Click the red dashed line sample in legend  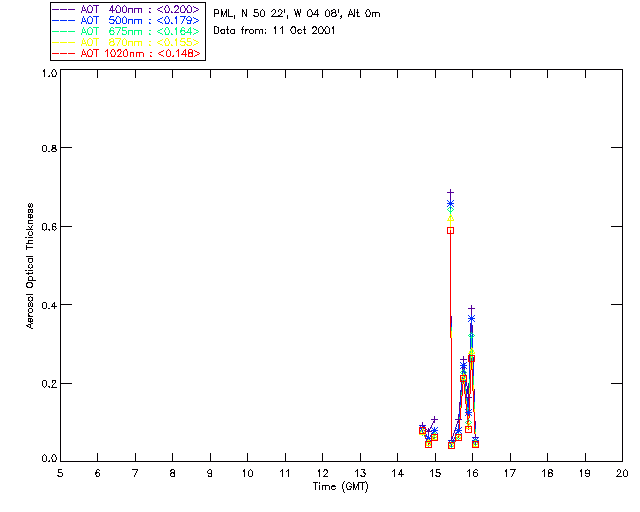64,53
